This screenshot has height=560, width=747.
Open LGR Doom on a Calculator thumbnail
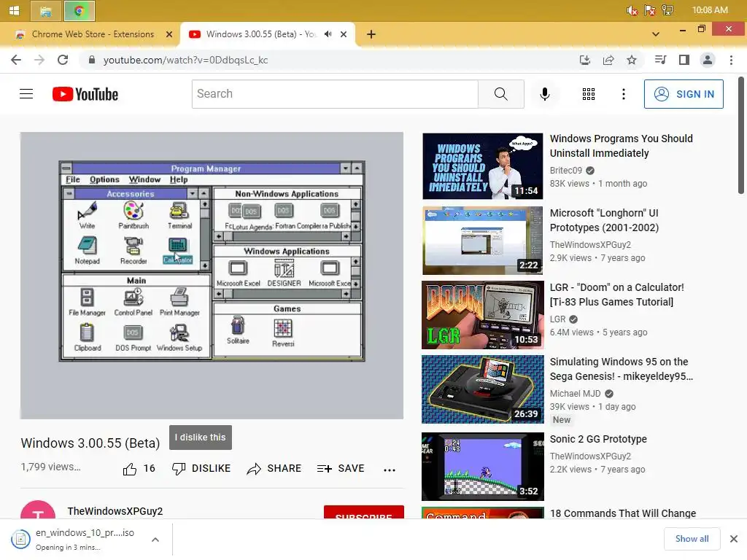(483, 315)
